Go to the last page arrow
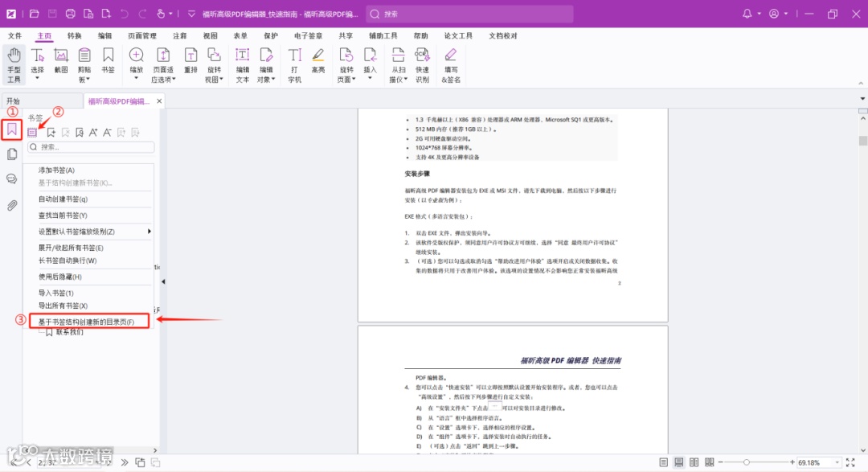 point(125,462)
